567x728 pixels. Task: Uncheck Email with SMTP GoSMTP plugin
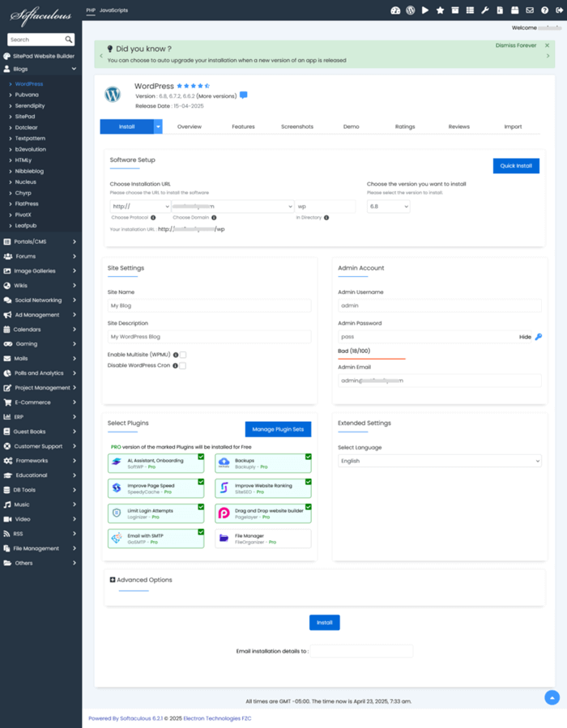pyautogui.click(x=201, y=532)
